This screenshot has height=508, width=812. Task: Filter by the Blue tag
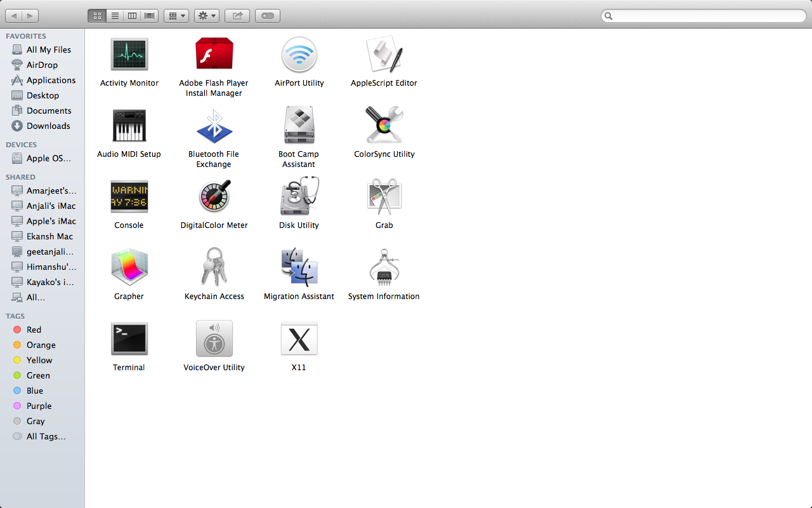(x=42, y=391)
